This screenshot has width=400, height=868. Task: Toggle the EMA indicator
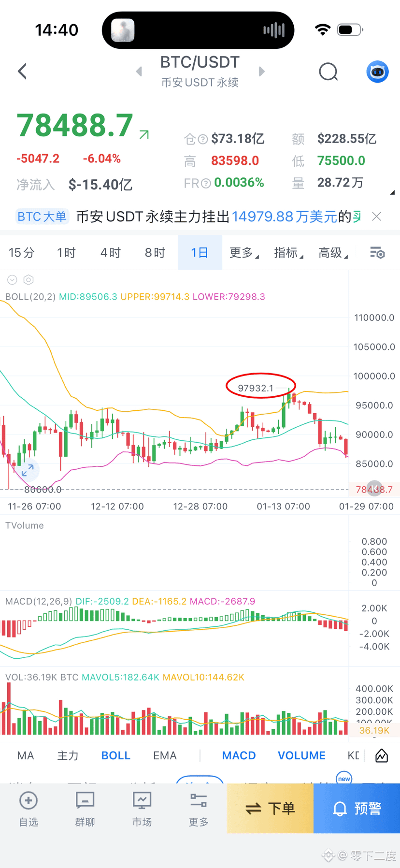point(165,755)
